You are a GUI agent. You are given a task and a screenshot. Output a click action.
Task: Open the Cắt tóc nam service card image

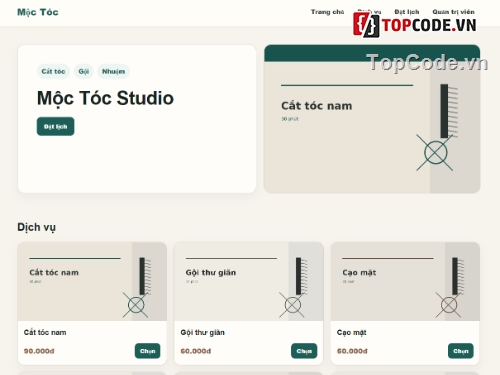pyautogui.click(x=92, y=282)
